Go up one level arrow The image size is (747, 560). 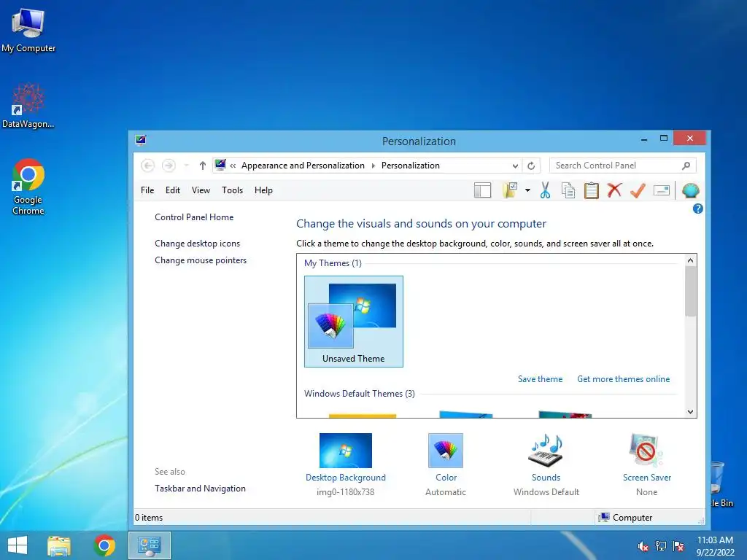pyautogui.click(x=203, y=166)
